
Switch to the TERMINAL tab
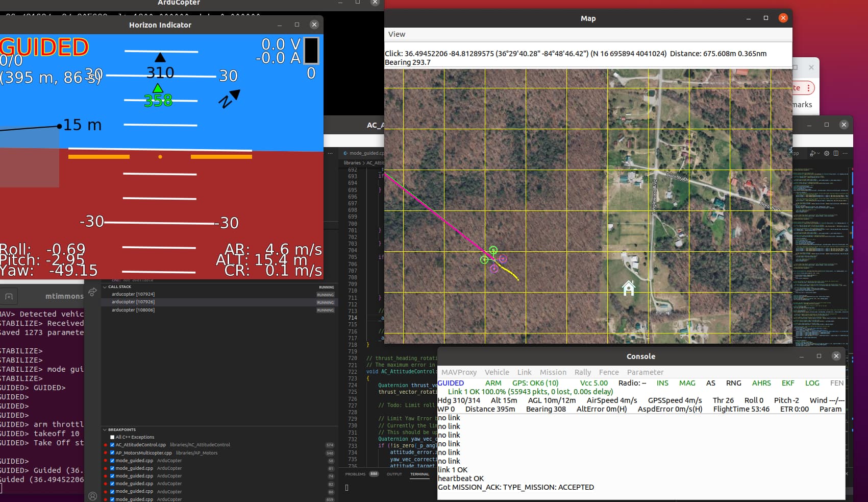click(419, 474)
